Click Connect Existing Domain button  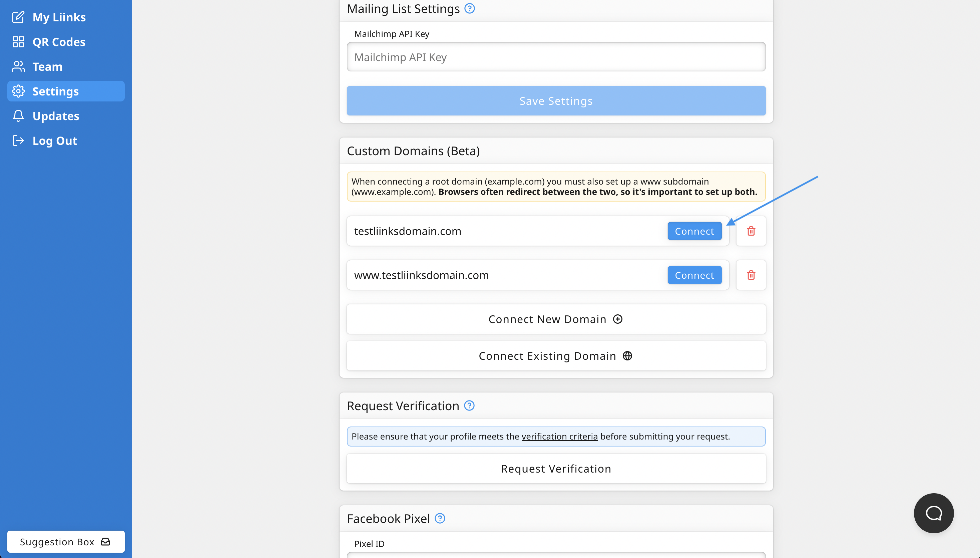point(556,356)
